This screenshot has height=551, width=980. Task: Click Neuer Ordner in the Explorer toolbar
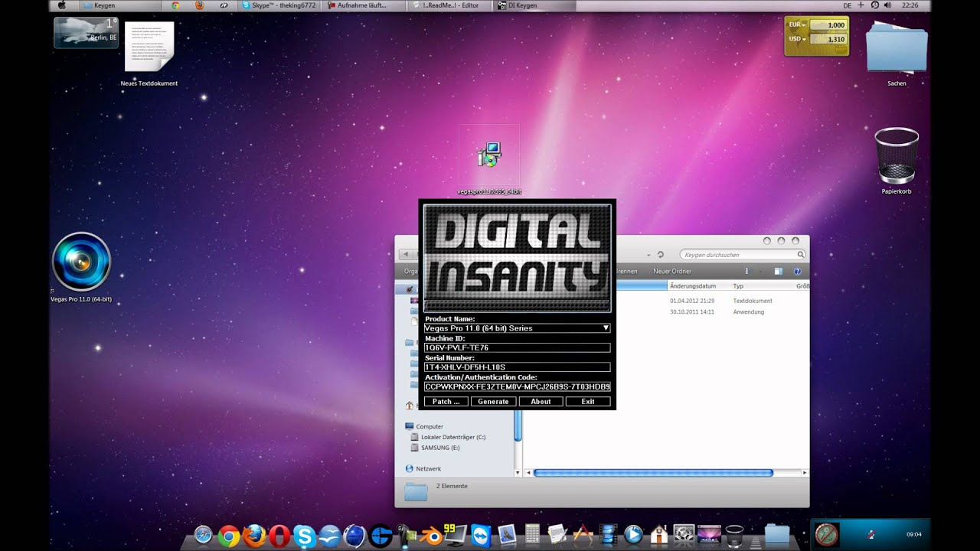tap(672, 271)
